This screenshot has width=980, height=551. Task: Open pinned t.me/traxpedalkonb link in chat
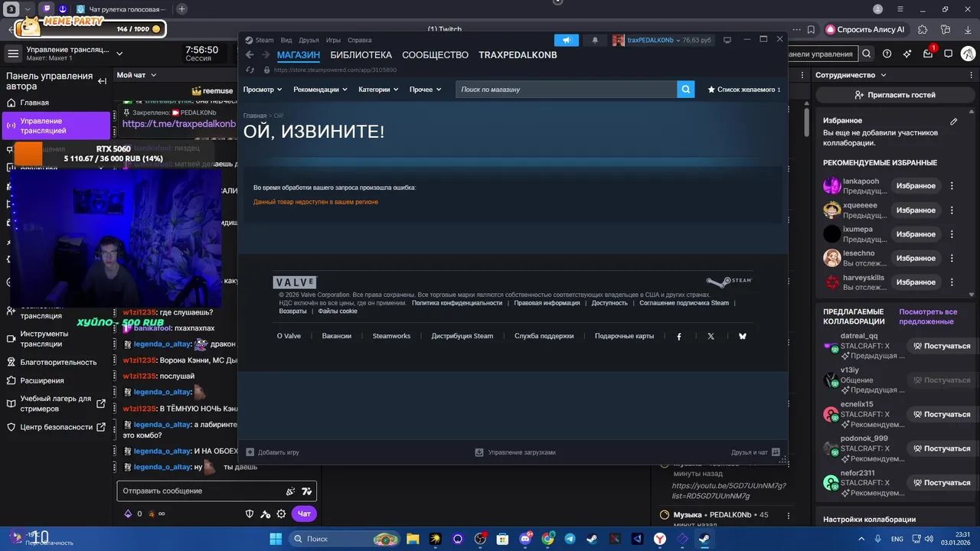coord(178,123)
